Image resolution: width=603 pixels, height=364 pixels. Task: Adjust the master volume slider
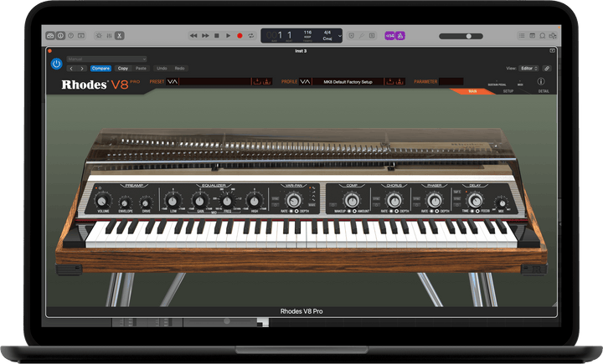[x=461, y=36]
